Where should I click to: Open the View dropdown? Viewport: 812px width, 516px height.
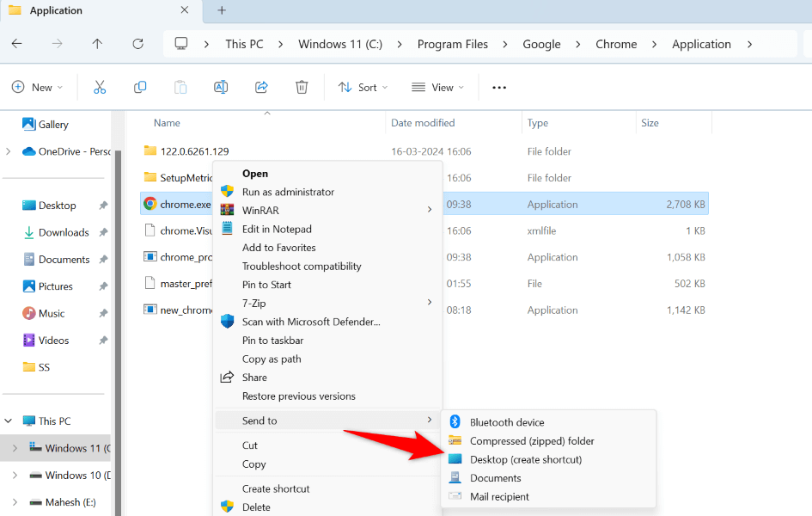coord(437,87)
